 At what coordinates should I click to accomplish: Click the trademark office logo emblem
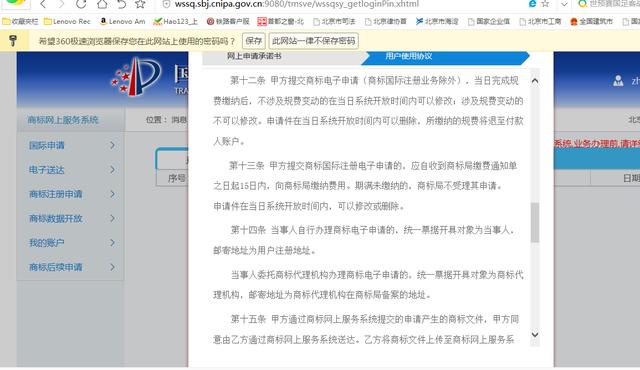tap(136, 77)
